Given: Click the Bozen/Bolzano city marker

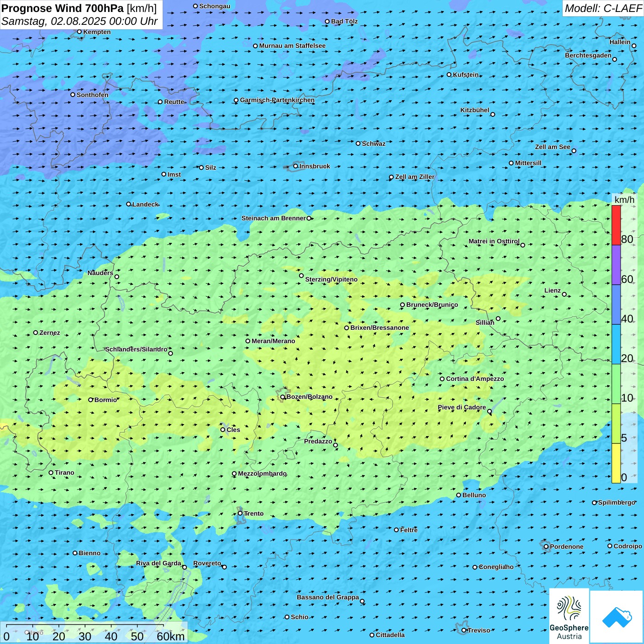Looking at the screenshot, I should point(283,397).
